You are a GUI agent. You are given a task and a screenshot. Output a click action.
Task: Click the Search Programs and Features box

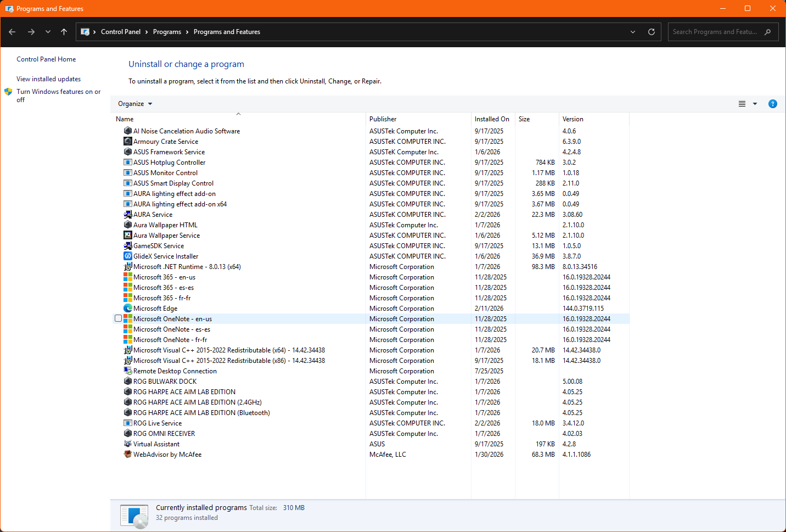tap(715, 32)
